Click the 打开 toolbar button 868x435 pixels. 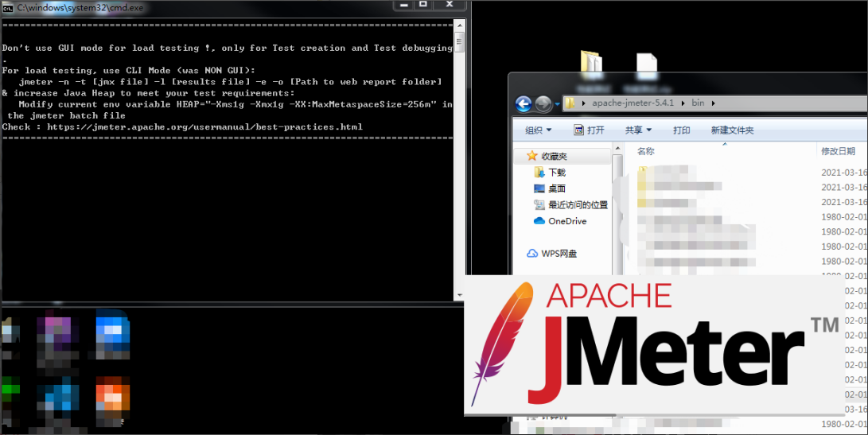click(x=589, y=130)
